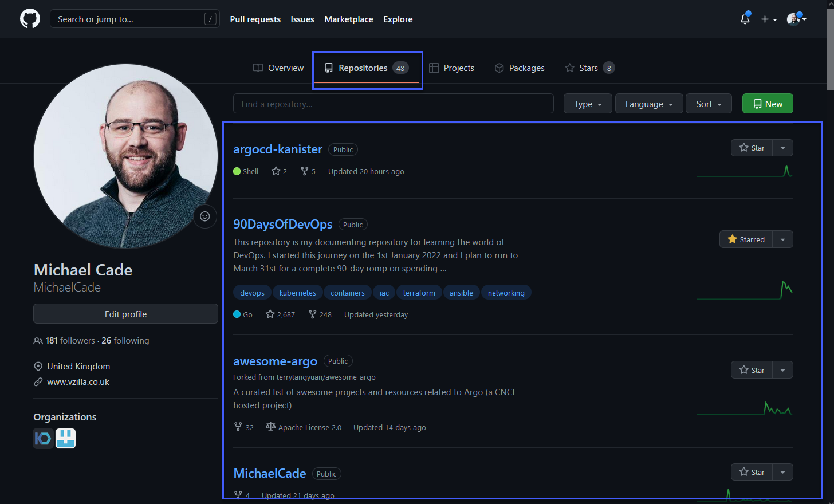This screenshot has width=834, height=504.
Task: Click the Go language color dot
Action: coord(237,314)
